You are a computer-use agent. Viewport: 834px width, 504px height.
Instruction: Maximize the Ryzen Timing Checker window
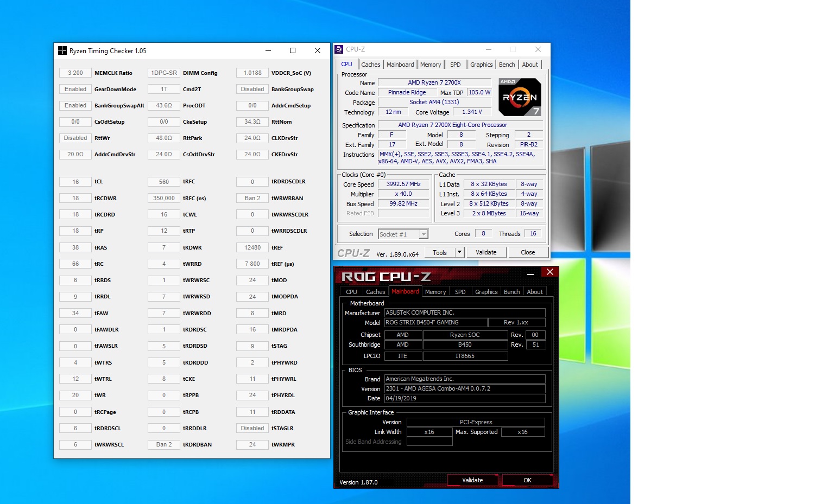point(293,50)
